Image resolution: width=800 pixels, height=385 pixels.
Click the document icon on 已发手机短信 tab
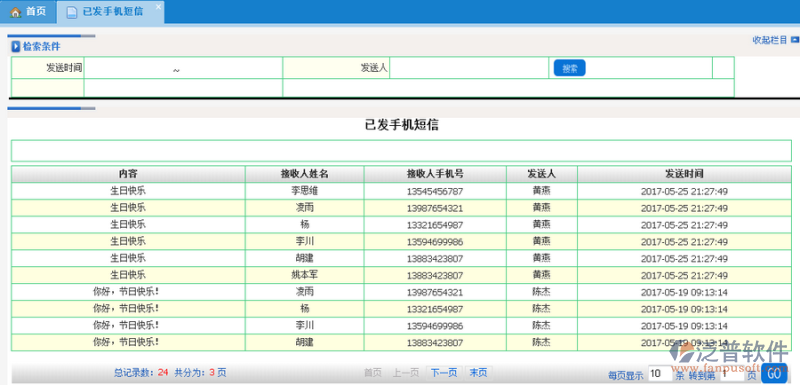click(72, 12)
